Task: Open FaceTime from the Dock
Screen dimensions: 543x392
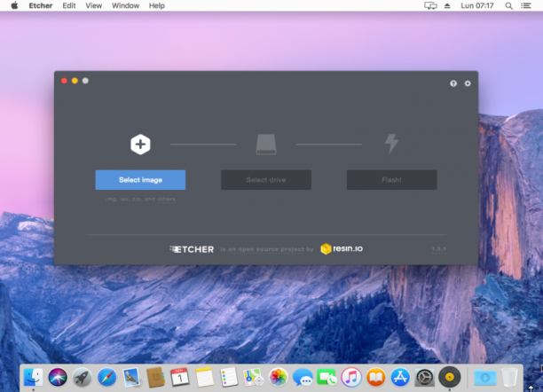Action: [x=327, y=377]
